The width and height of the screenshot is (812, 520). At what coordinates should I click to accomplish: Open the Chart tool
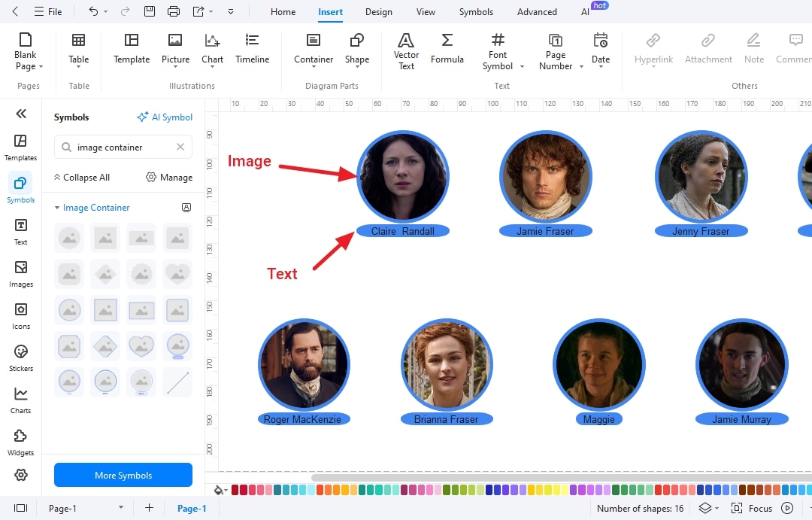[212, 50]
